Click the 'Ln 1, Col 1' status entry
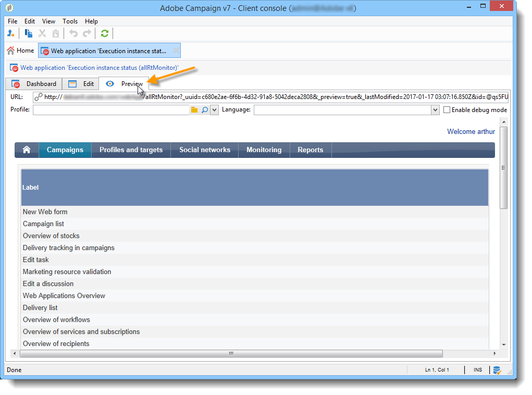The image size is (532, 395). tap(437, 370)
